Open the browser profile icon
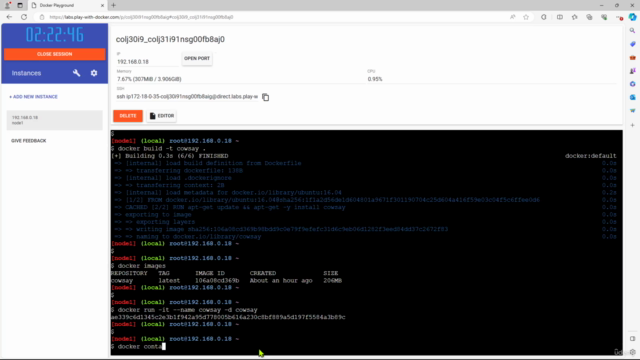The image size is (640, 360). click(x=7, y=5)
